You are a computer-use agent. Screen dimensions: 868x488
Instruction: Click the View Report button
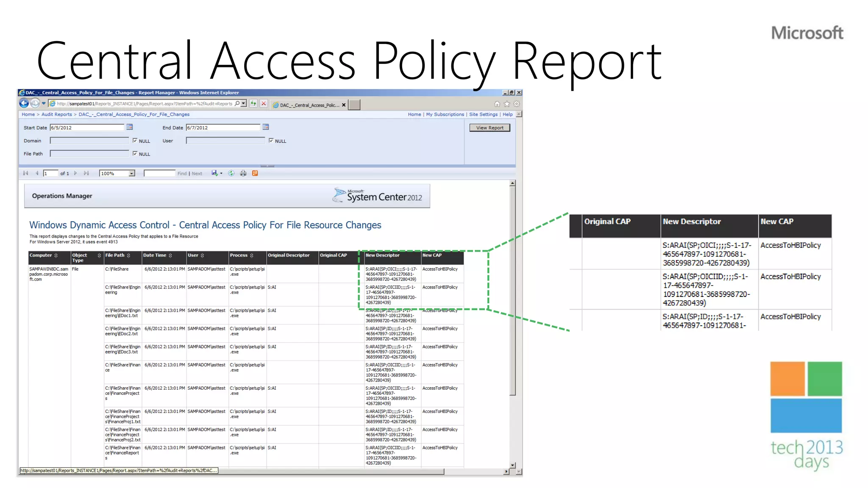coord(490,128)
